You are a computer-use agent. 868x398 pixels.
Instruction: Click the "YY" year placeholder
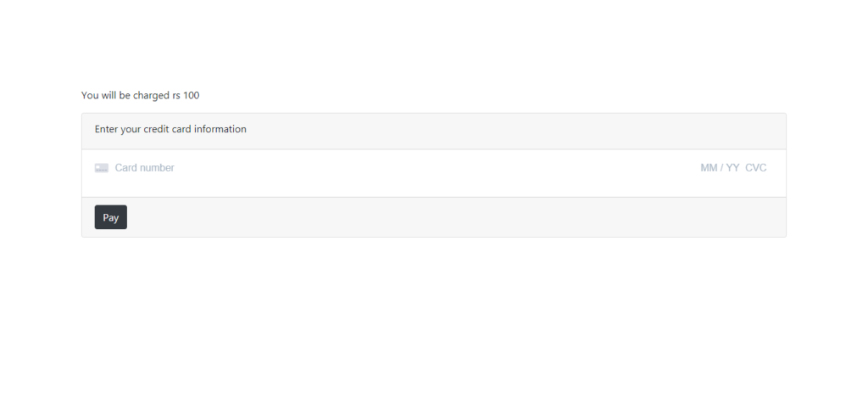(x=732, y=168)
